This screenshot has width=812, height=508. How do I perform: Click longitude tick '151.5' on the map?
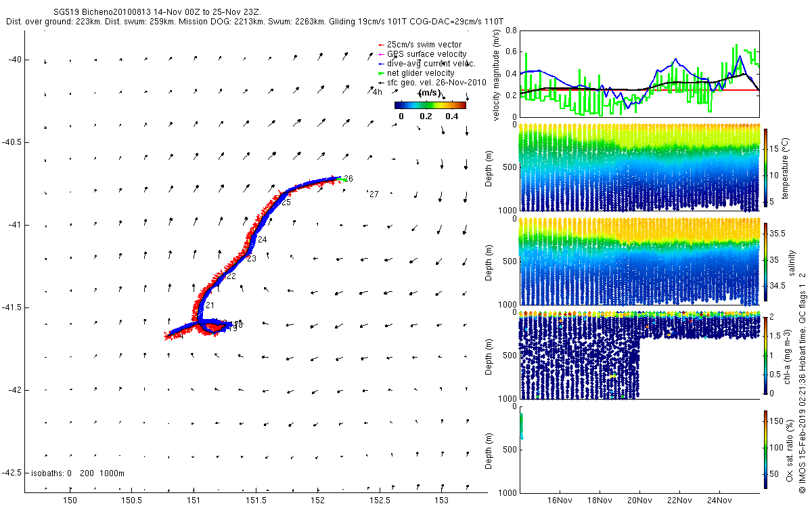coord(256,501)
